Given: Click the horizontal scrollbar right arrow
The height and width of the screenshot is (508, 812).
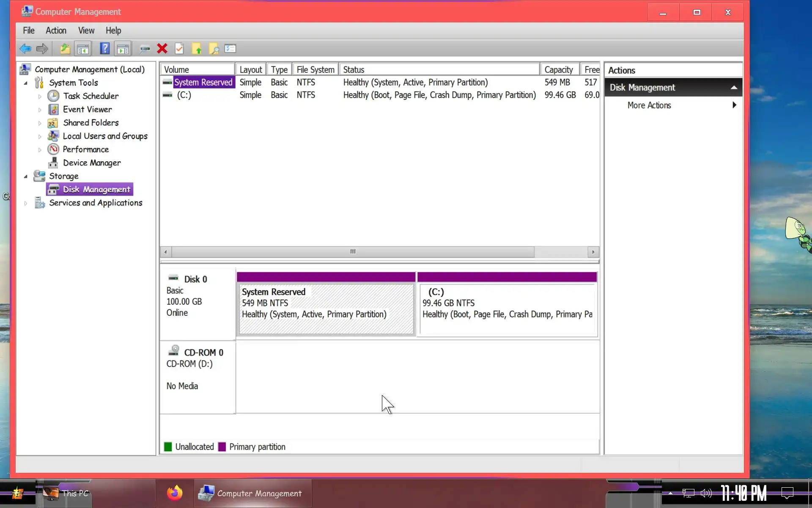Looking at the screenshot, I should pyautogui.click(x=593, y=252).
